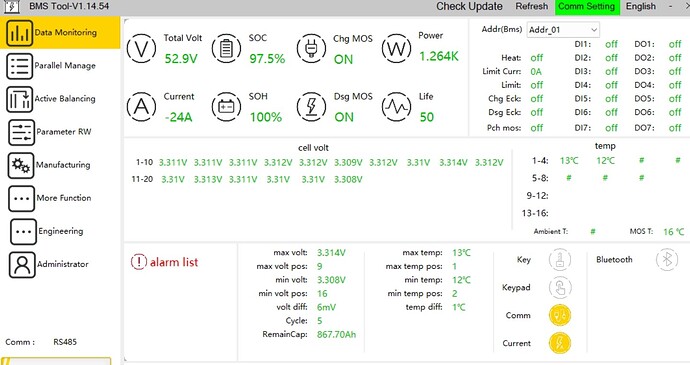
Task: Click min volt pos value 16
Action: [322, 294]
